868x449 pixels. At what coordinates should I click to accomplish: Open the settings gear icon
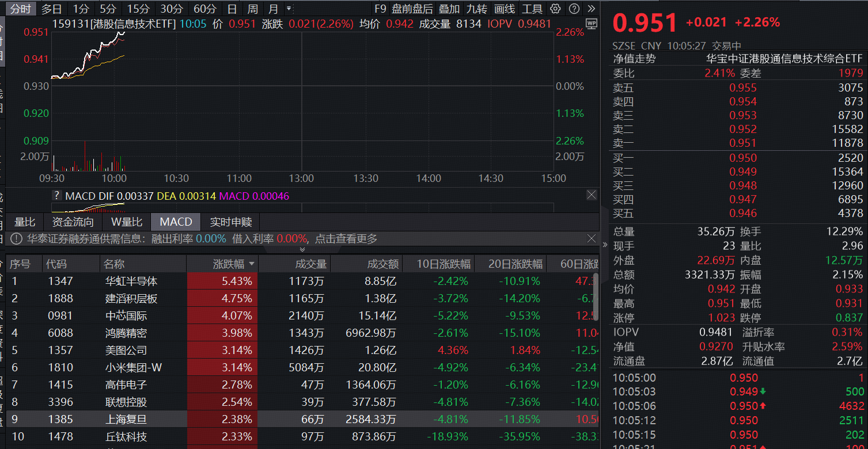[555, 9]
